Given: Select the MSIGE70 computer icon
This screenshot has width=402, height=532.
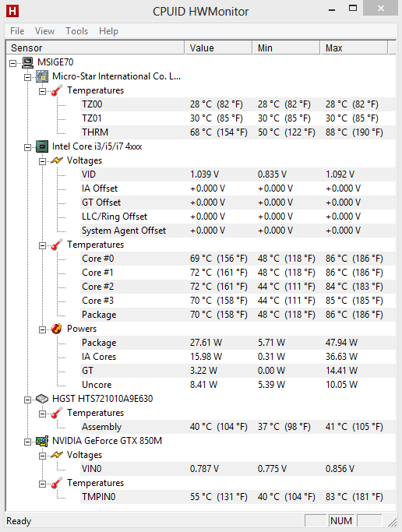Looking at the screenshot, I should tap(27, 62).
